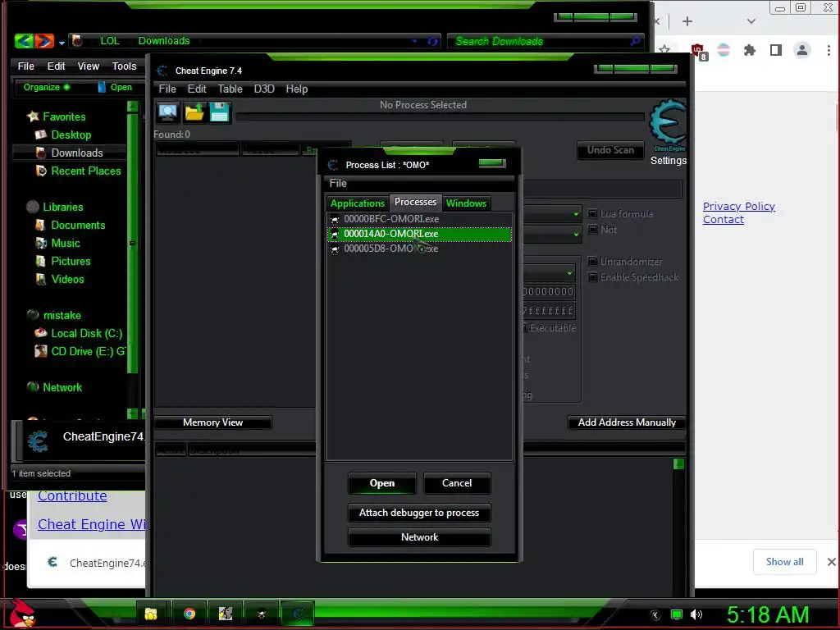Click Chrome extensions puzzle icon
840x630 pixels.
point(750,50)
